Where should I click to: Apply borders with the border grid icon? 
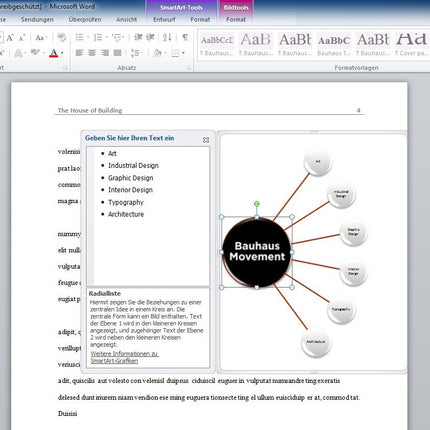tap(175, 53)
